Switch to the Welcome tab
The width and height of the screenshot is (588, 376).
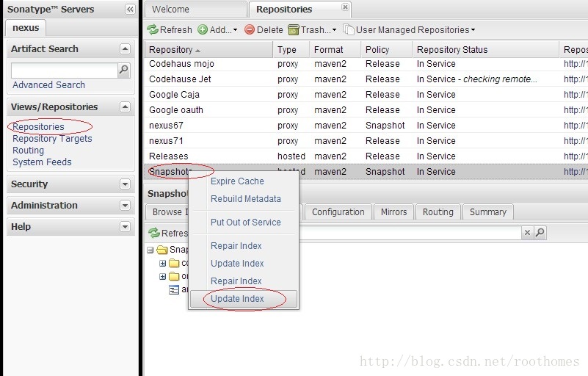(196, 10)
